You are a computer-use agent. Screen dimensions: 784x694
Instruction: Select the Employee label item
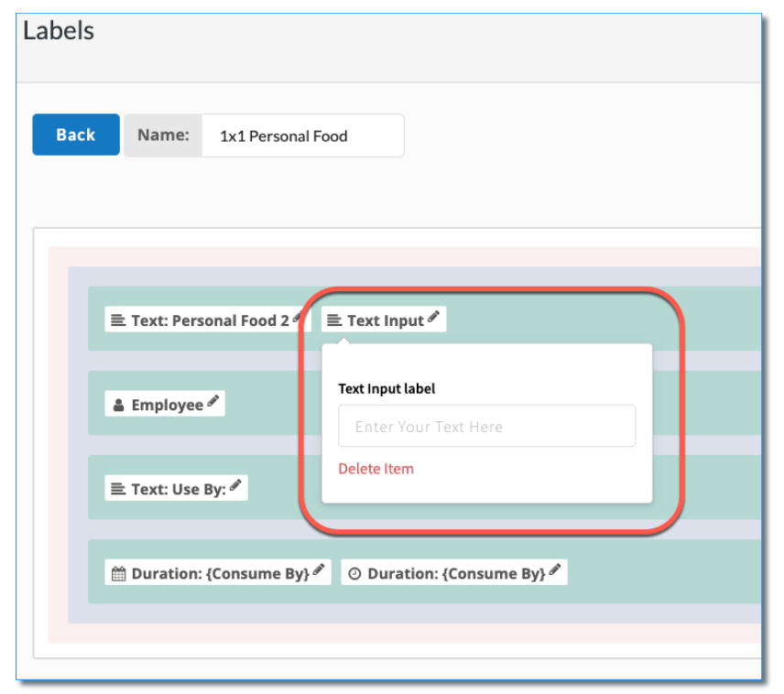pos(167,405)
